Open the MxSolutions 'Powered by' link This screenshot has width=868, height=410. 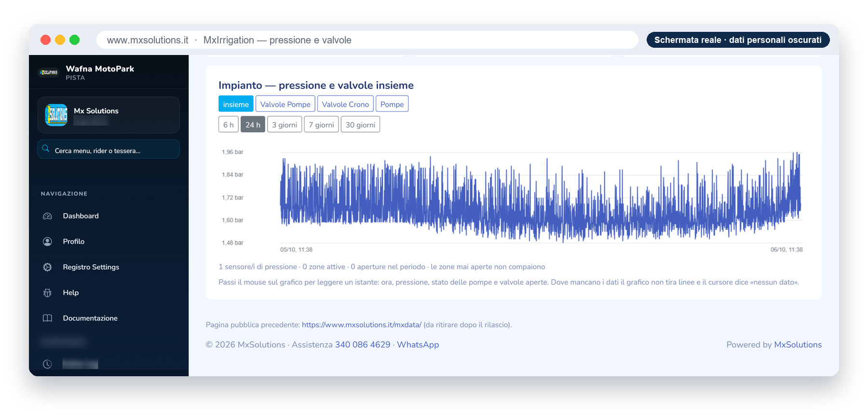pyautogui.click(x=798, y=344)
